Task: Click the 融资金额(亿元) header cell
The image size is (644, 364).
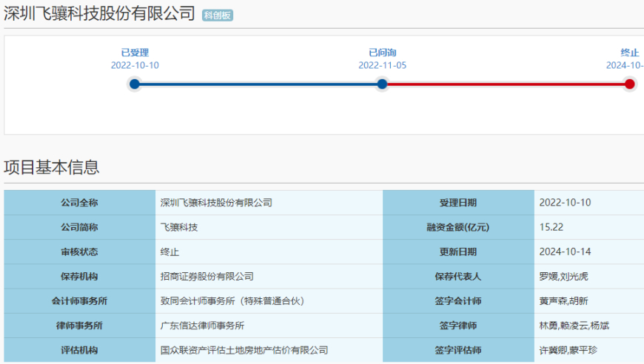Action: tap(458, 227)
